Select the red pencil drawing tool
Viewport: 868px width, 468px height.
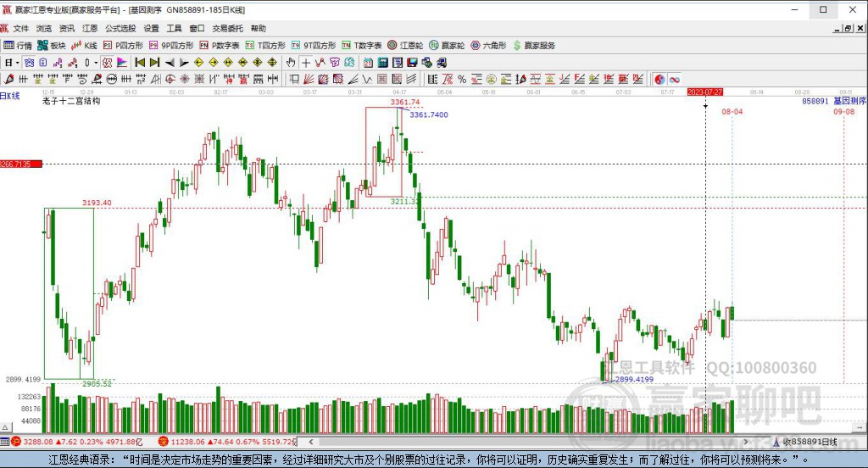pyautogui.click(x=8, y=79)
